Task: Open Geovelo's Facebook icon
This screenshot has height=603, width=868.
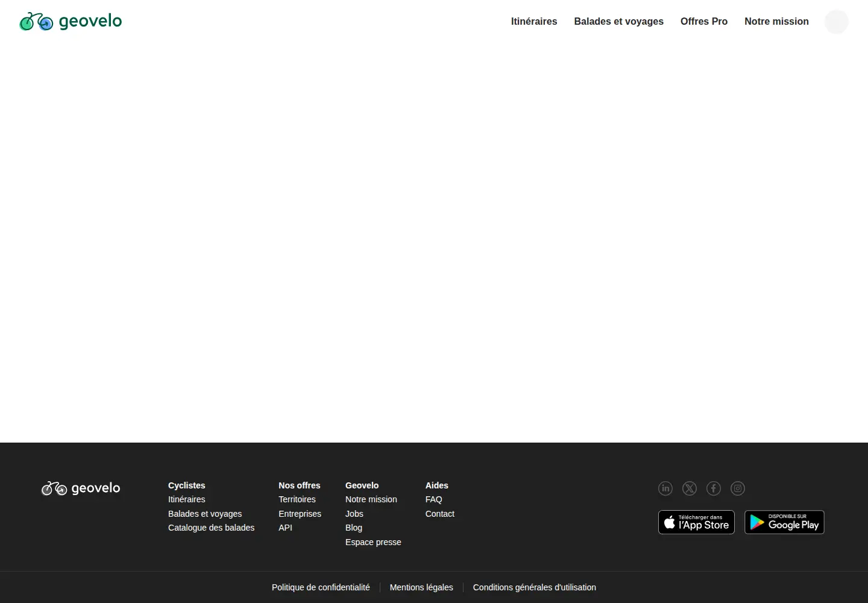Action: (x=714, y=488)
